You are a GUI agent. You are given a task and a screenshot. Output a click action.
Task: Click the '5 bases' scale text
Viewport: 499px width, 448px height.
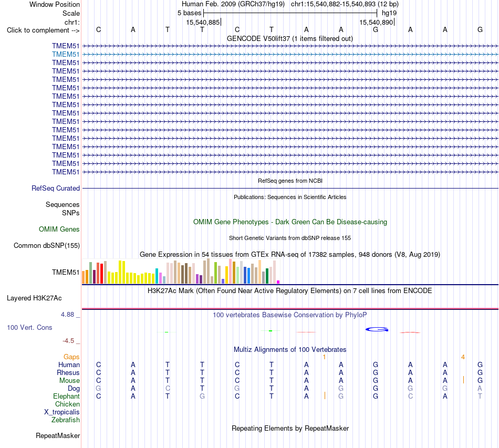click(x=189, y=13)
